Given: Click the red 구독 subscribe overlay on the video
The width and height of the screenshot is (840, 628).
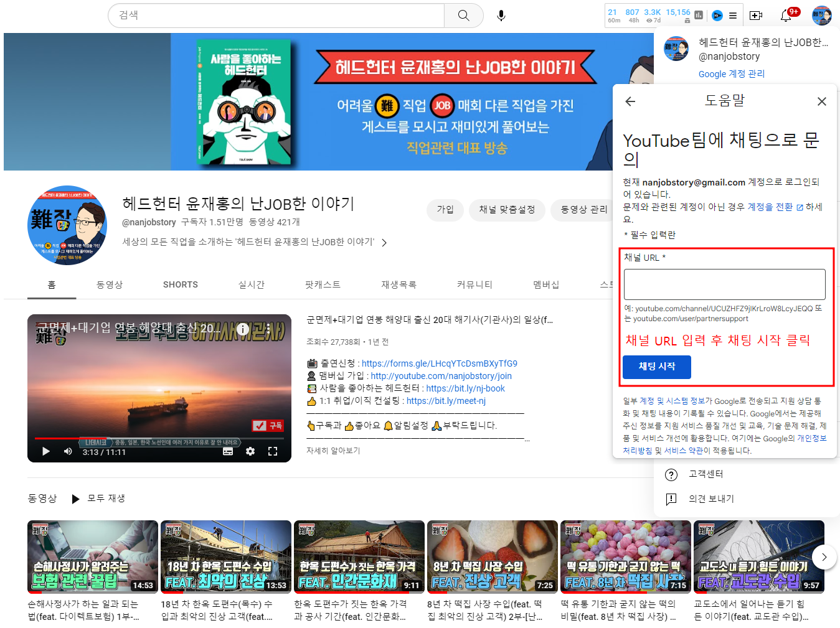Looking at the screenshot, I should tap(268, 426).
